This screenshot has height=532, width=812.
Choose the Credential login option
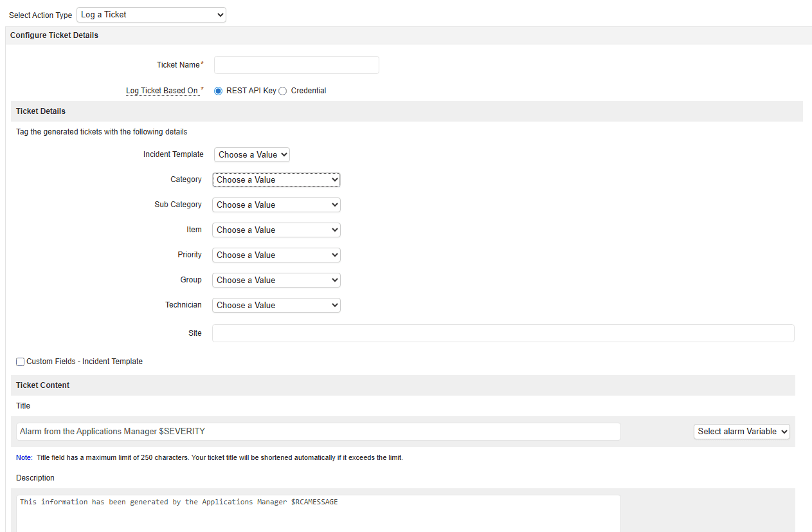click(282, 91)
